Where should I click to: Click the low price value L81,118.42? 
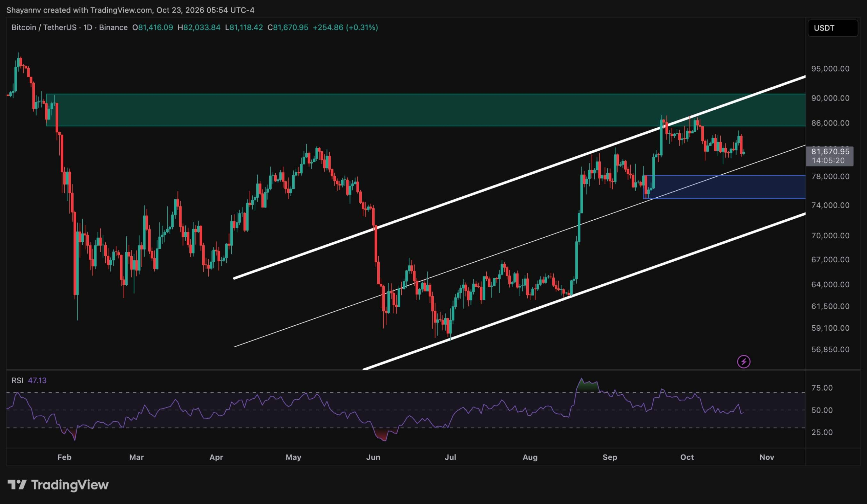coord(244,27)
